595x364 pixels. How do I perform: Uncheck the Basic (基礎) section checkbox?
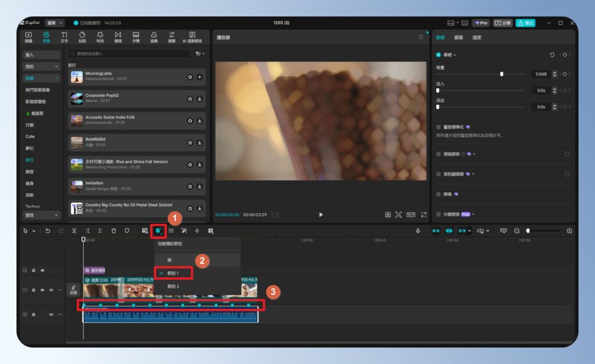click(439, 55)
